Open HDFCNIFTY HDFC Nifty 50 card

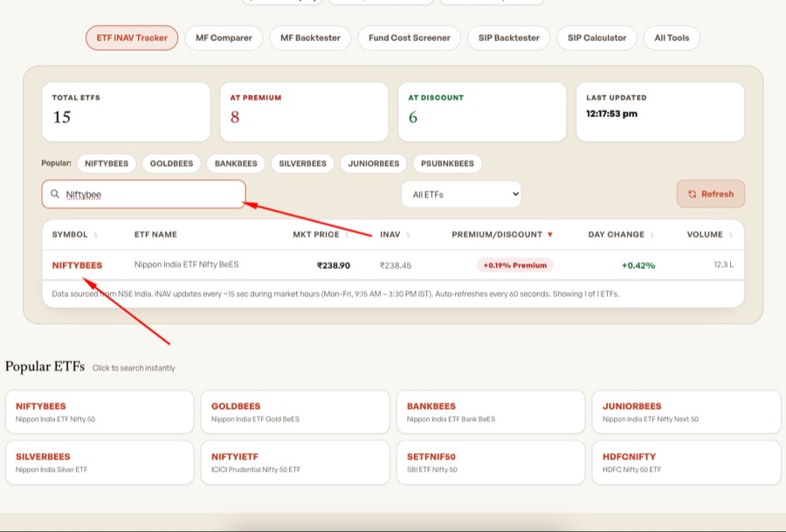point(686,462)
